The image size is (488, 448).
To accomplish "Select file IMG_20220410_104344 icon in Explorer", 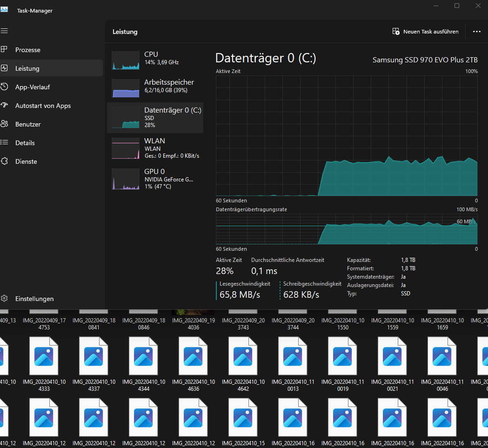I will coord(143,356).
